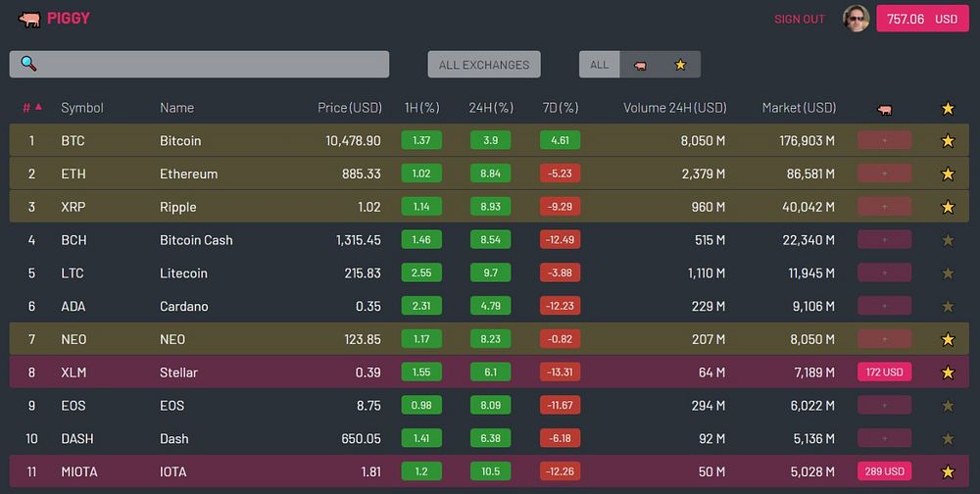
Task: Click EOS volume 294 M
Action: (709, 406)
